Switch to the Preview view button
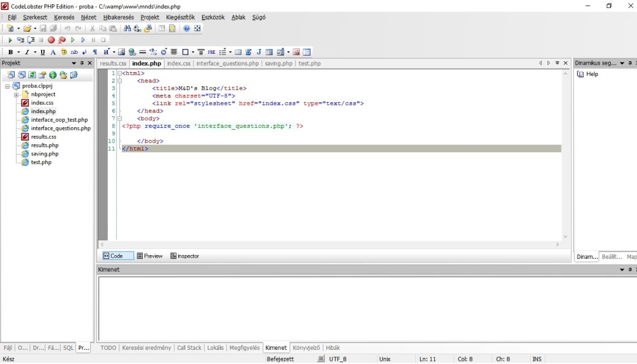 click(150, 256)
